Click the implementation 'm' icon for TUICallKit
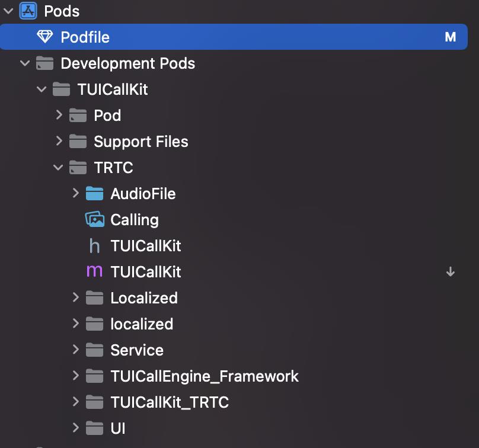479x448 pixels. [94, 271]
